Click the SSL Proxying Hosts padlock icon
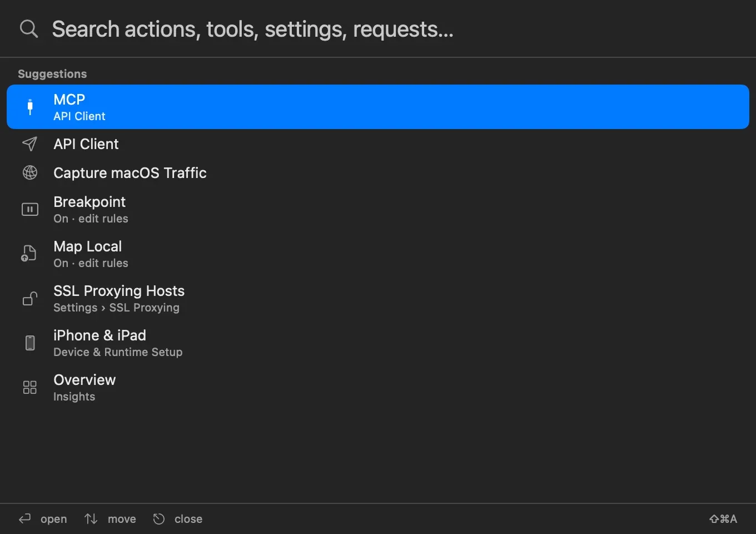This screenshot has width=756, height=534. point(30,299)
